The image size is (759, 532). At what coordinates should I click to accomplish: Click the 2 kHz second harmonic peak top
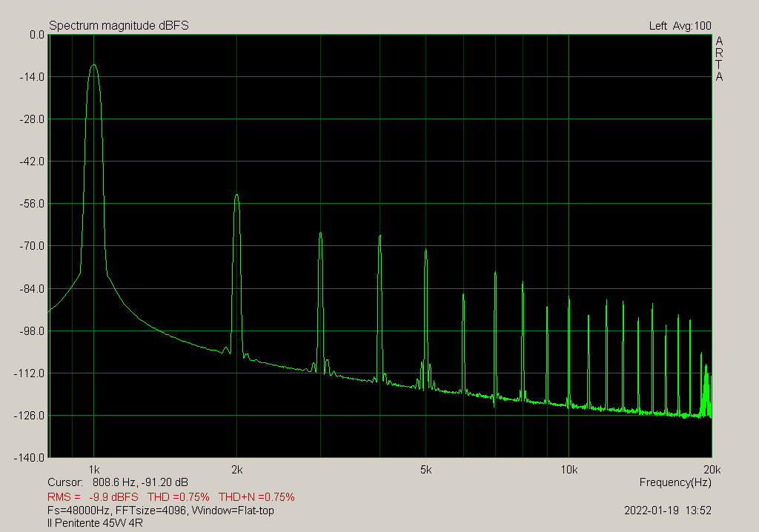[x=236, y=195]
